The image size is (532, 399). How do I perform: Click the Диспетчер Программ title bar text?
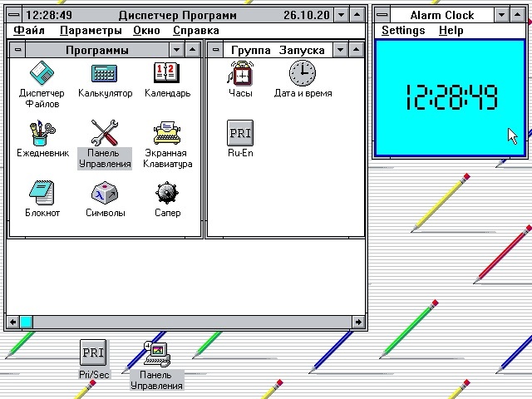point(177,15)
